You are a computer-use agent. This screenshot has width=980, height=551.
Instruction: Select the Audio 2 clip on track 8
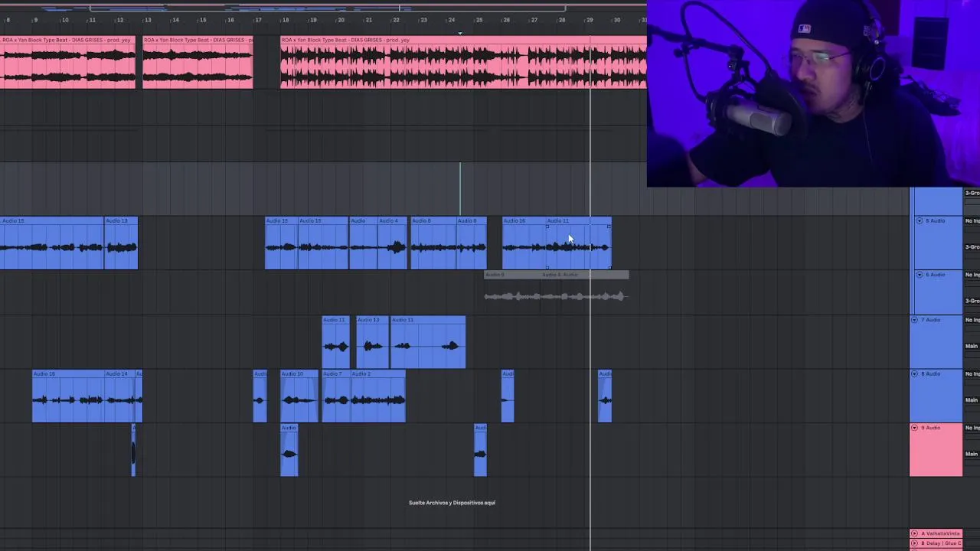click(x=379, y=396)
